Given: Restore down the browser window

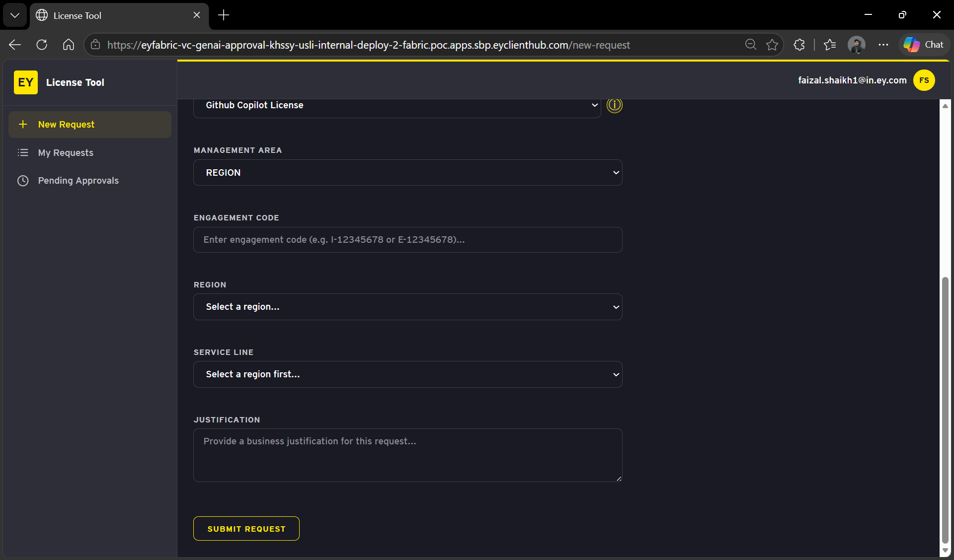Looking at the screenshot, I should (x=902, y=15).
